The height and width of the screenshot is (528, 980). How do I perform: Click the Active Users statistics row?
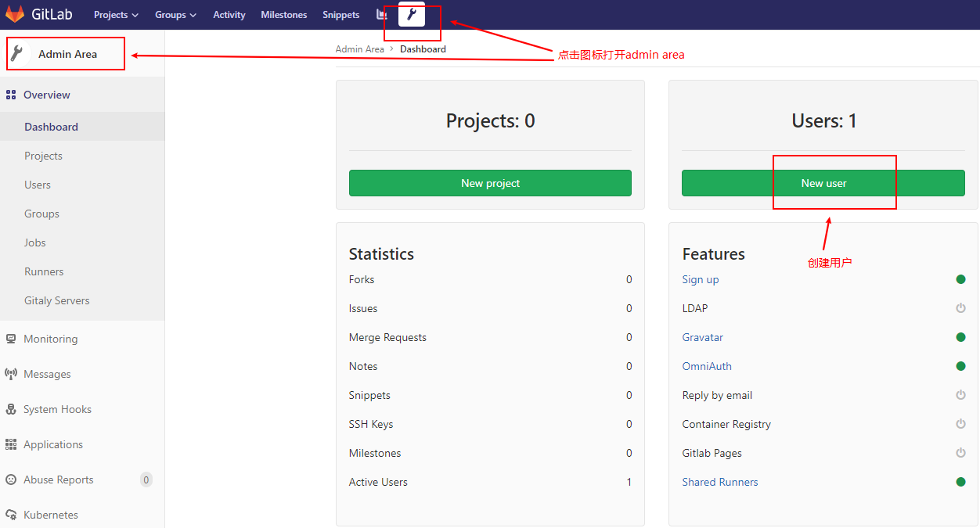(490, 482)
